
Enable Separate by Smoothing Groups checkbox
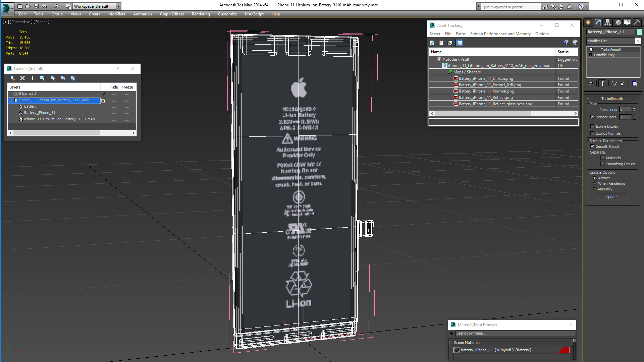602,164
